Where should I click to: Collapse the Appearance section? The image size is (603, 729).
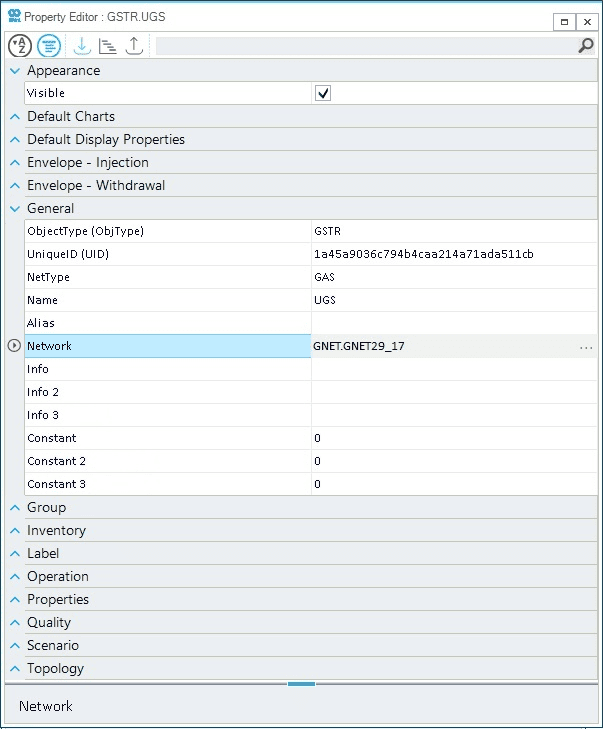click(15, 71)
